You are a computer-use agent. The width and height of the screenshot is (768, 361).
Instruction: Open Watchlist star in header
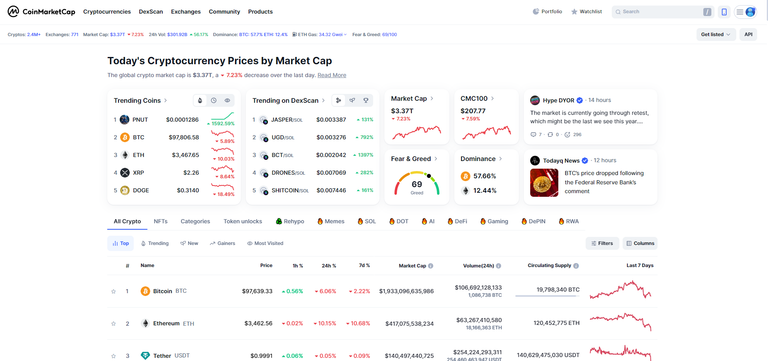[574, 12]
